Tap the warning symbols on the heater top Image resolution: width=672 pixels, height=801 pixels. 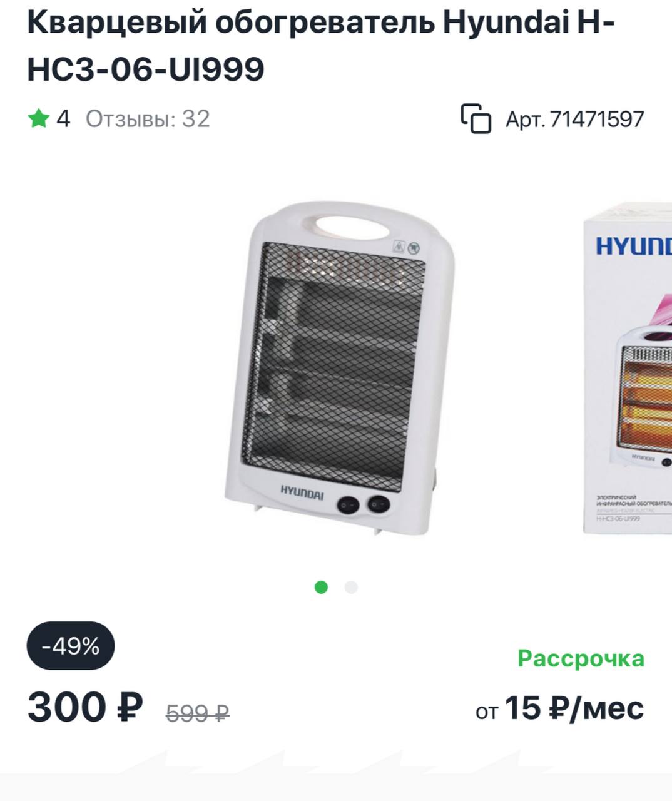[x=406, y=248]
